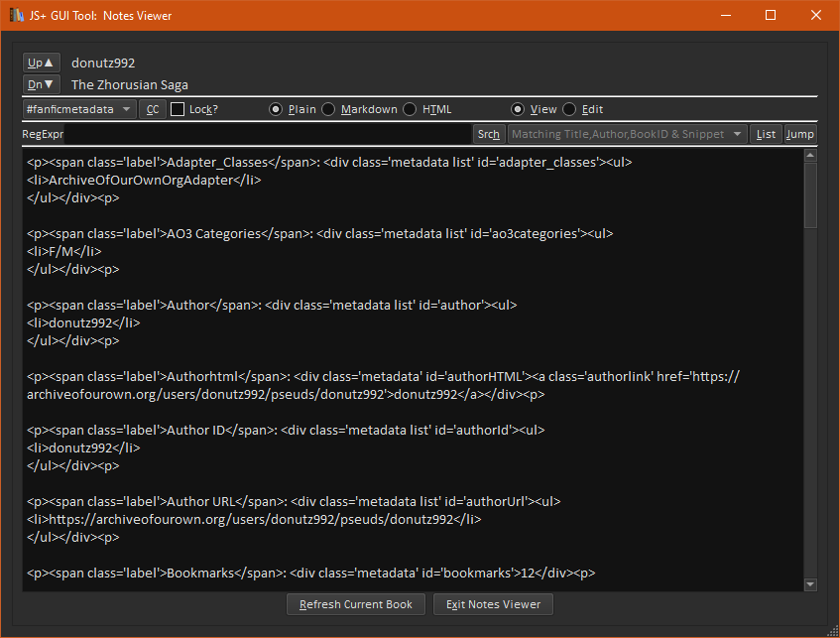840x638 pixels.
Task: Switch to View mode
Action: (x=518, y=109)
